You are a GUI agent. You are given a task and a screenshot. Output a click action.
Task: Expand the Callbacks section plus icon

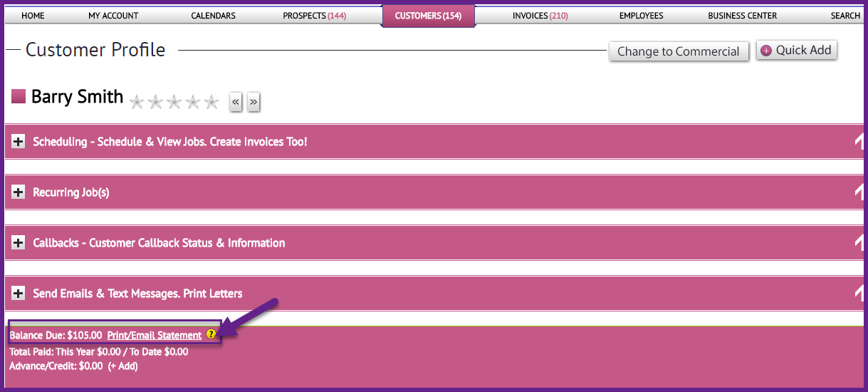[x=19, y=243]
